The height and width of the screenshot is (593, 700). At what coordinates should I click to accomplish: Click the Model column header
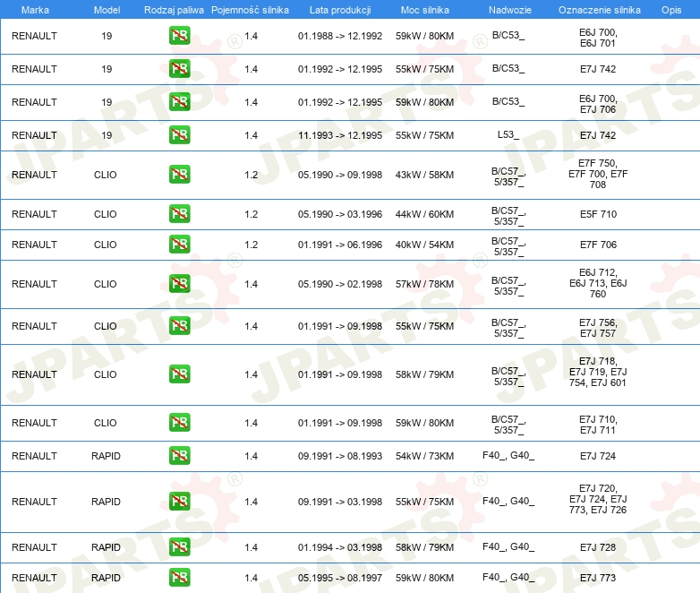tap(107, 10)
